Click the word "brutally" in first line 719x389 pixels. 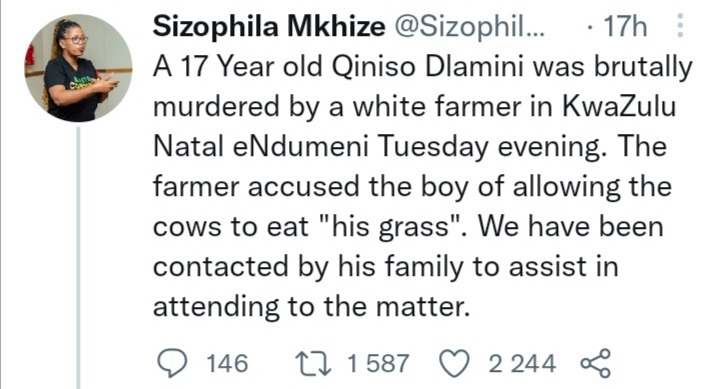pyautogui.click(x=643, y=67)
